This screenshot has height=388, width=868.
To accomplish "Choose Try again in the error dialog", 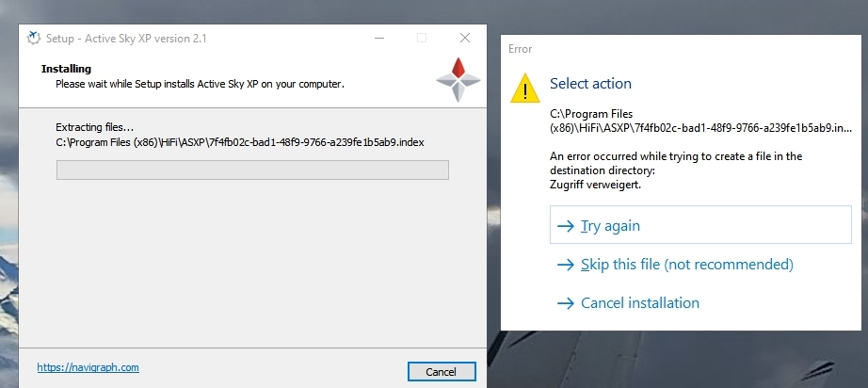I will 700,225.
